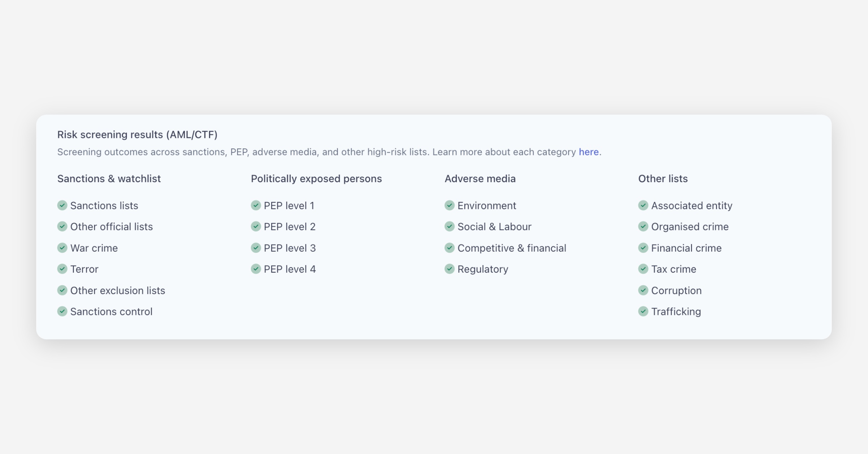The image size is (868, 454).
Task: Select the Terror result label
Action: [84, 269]
